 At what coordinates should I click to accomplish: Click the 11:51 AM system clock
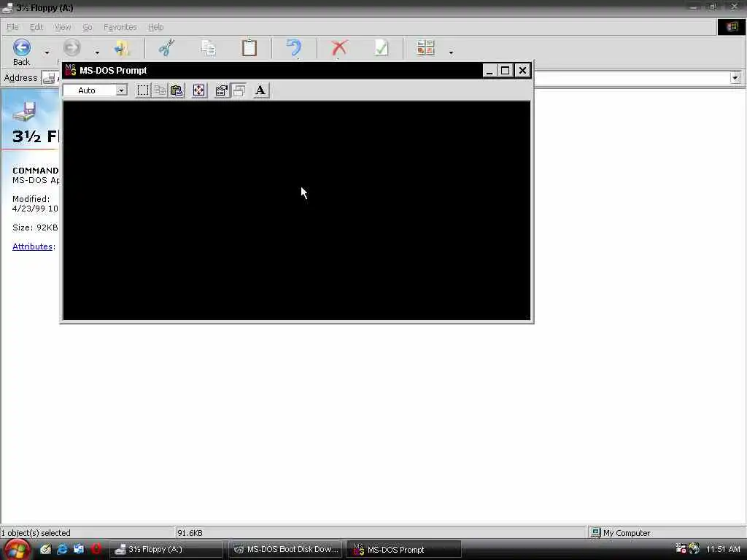pos(723,549)
